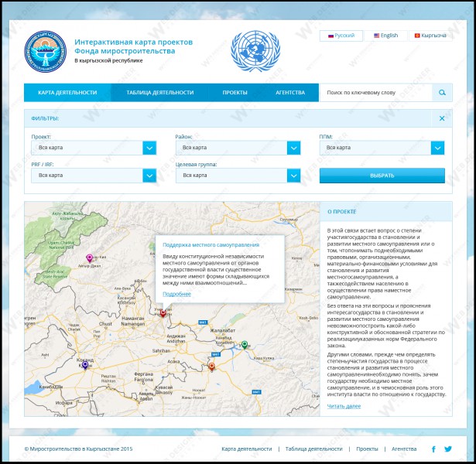Image resolution: width=476 pixels, height=464 pixels.
Task: Open footer link Карта деятельности
Action: [x=246, y=449]
